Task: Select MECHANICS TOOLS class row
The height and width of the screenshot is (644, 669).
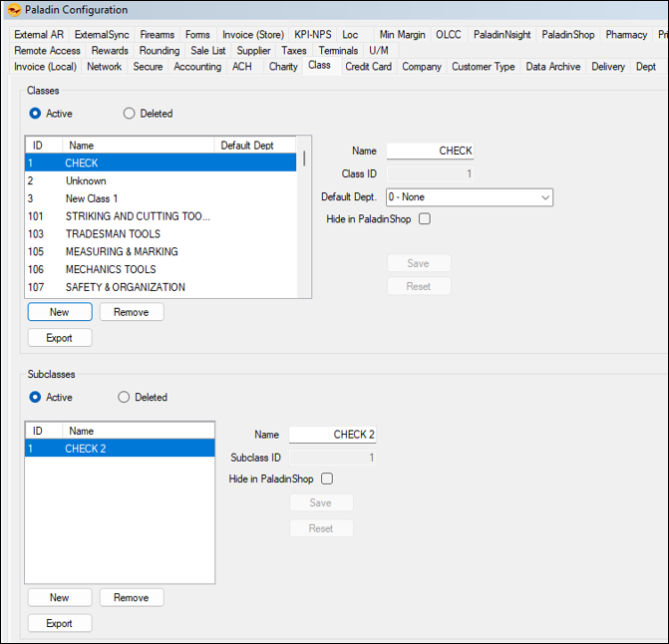Action: (110, 269)
